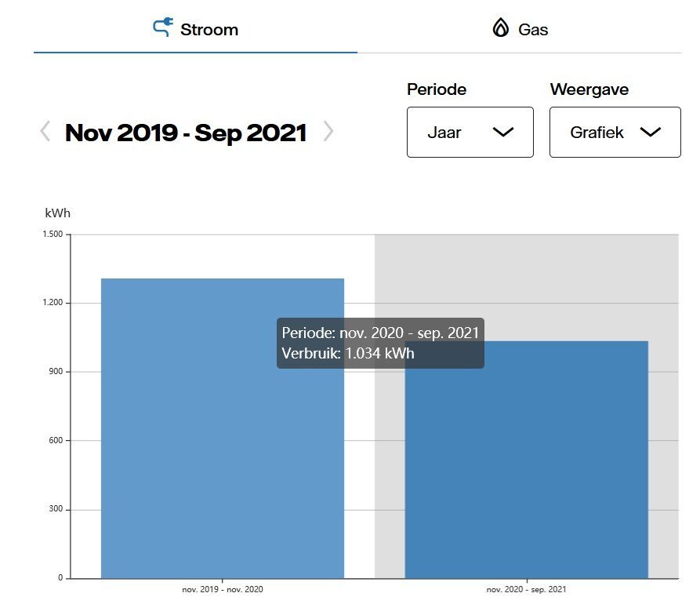The image size is (700, 604).
Task: Open the Periode dropdown showing Jaar
Action: click(x=470, y=133)
